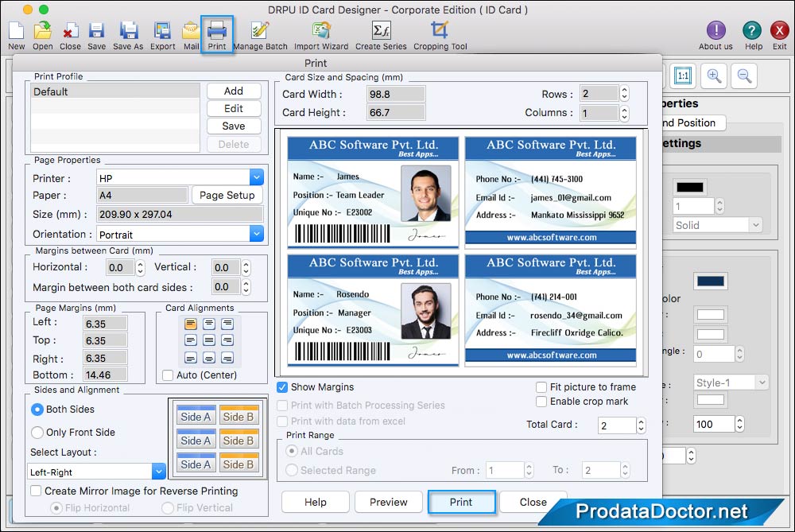Select the Default print profile row

[115, 91]
